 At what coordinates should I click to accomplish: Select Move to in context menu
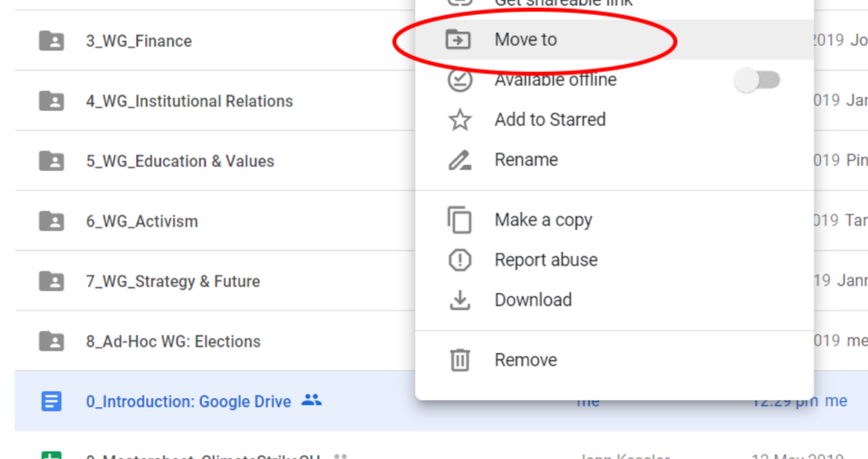[525, 40]
